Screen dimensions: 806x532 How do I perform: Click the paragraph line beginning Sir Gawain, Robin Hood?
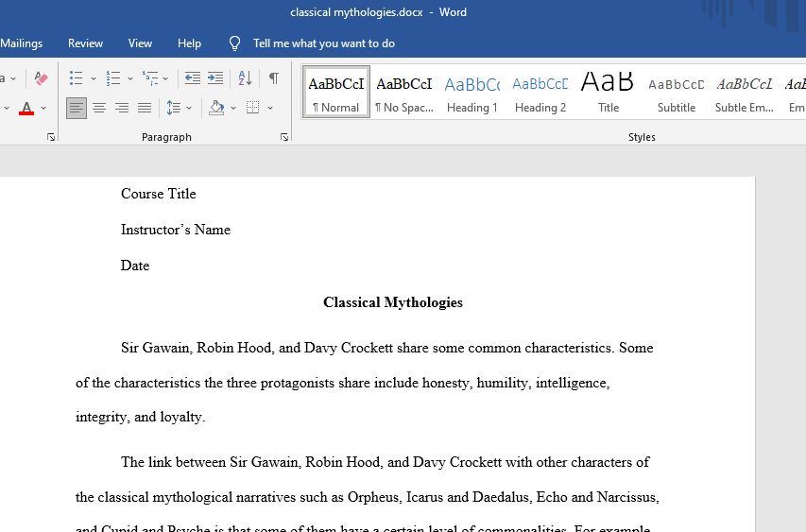pos(387,348)
